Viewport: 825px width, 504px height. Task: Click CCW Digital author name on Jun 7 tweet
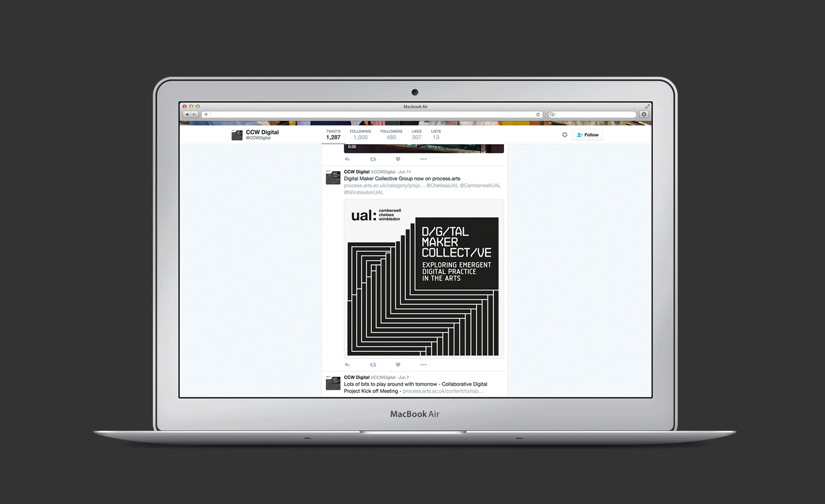[357, 377]
